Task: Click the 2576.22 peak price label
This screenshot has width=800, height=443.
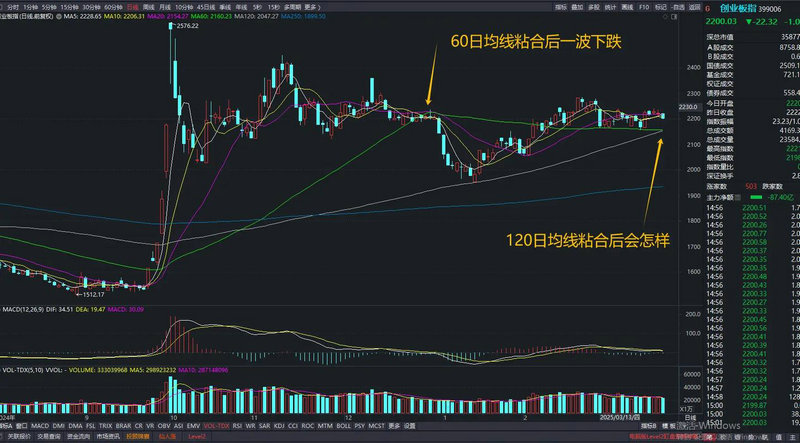Action: (191, 27)
